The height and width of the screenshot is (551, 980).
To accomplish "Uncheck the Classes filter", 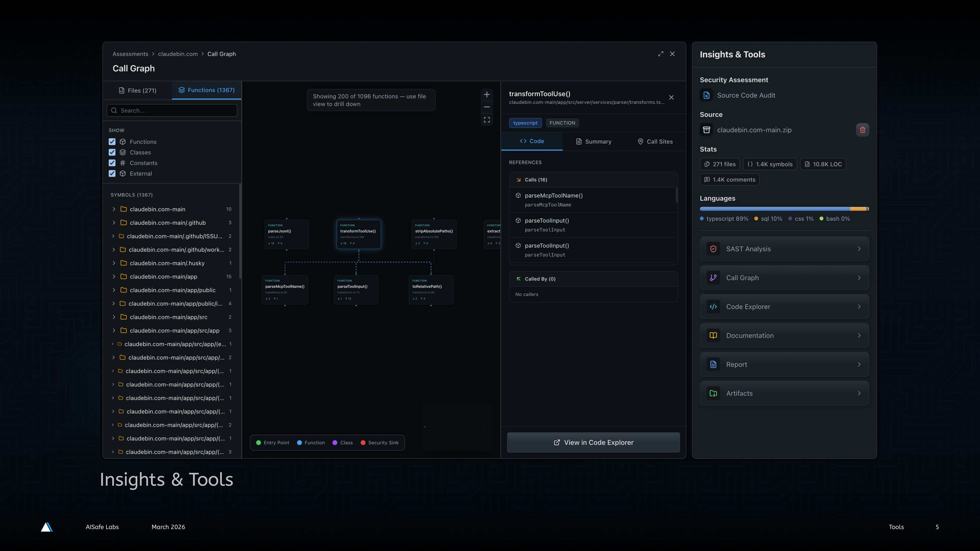I will click(x=112, y=152).
